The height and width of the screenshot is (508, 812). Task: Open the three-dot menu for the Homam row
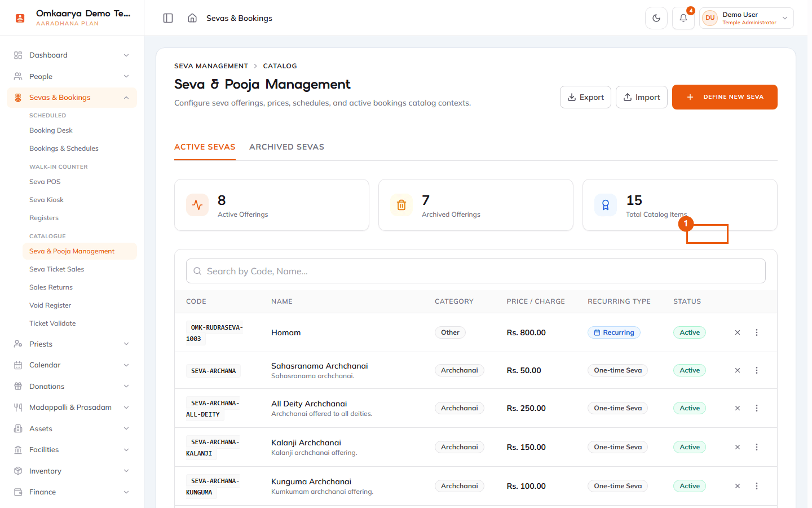757,332
